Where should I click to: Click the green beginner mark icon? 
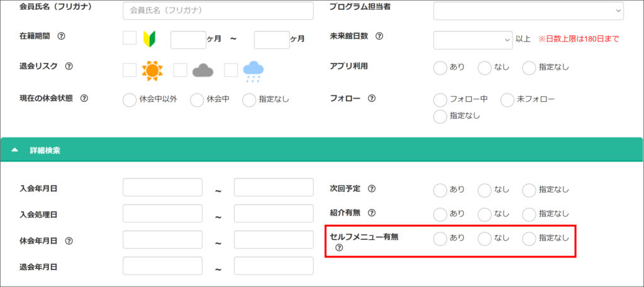[x=149, y=39]
